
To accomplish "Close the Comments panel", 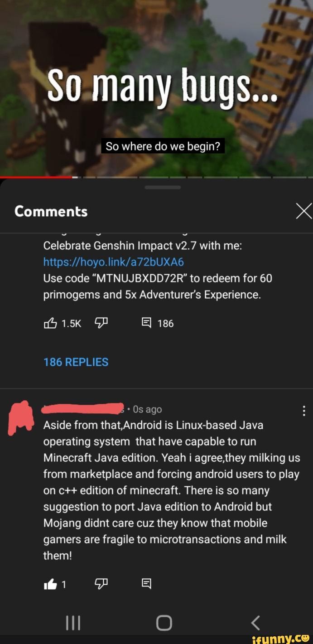I will tap(303, 211).
